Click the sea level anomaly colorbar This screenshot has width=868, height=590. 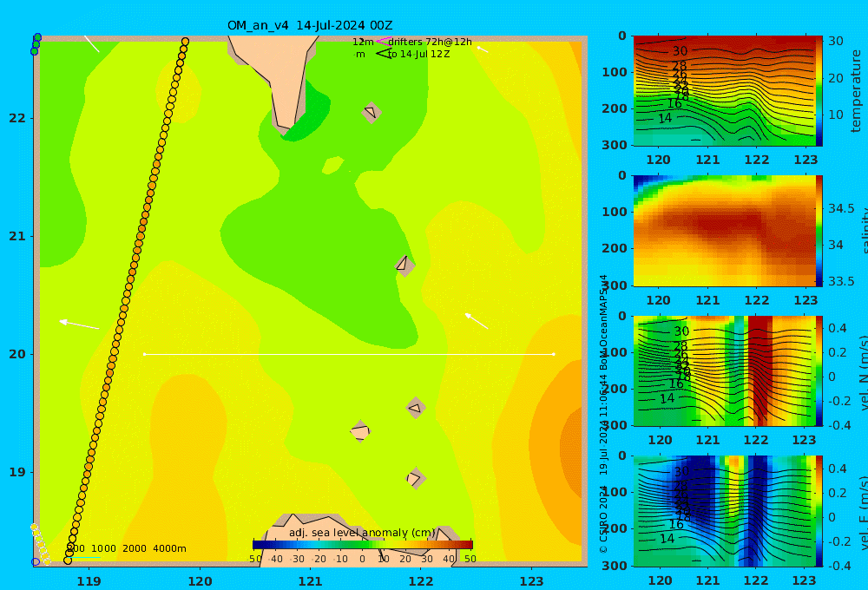coord(363,545)
